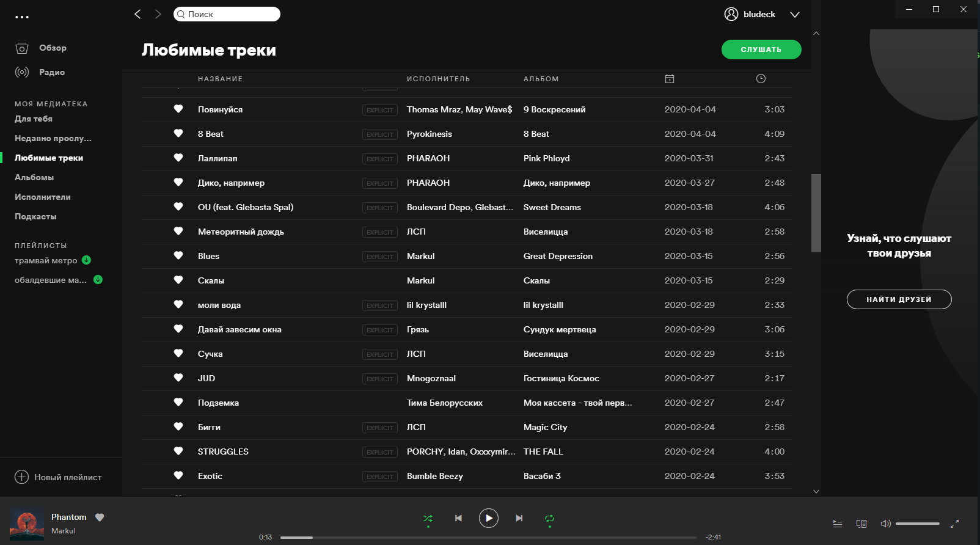Sort by the НАЗВАНИЕ column
Screen dimensions: 980x545
pyautogui.click(x=220, y=79)
